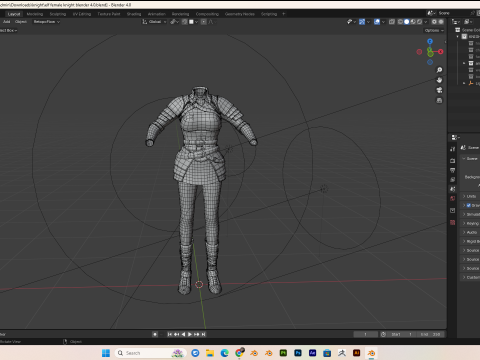The height and width of the screenshot is (360, 480).
Task: Click the zoom magnifier viewport gizmo
Action: click(439, 70)
